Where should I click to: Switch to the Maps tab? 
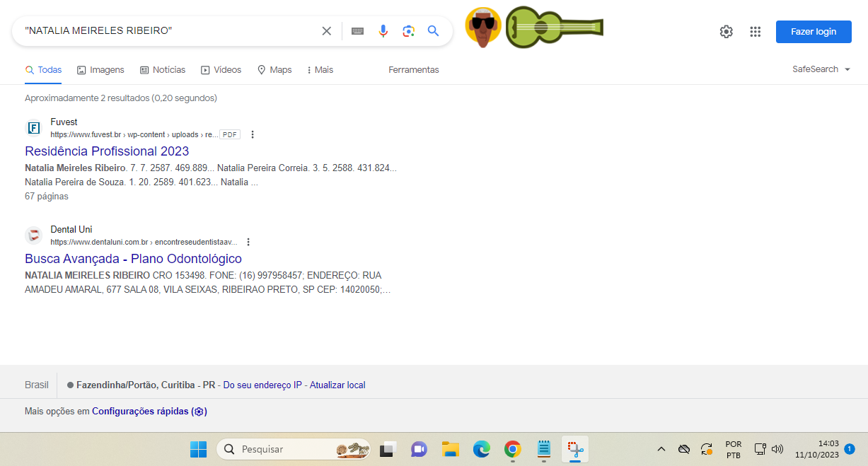(x=274, y=70)
